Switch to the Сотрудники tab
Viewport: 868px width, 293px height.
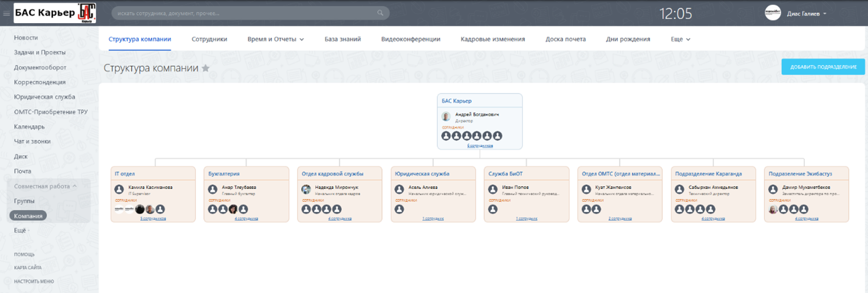(x=209, y=39)
